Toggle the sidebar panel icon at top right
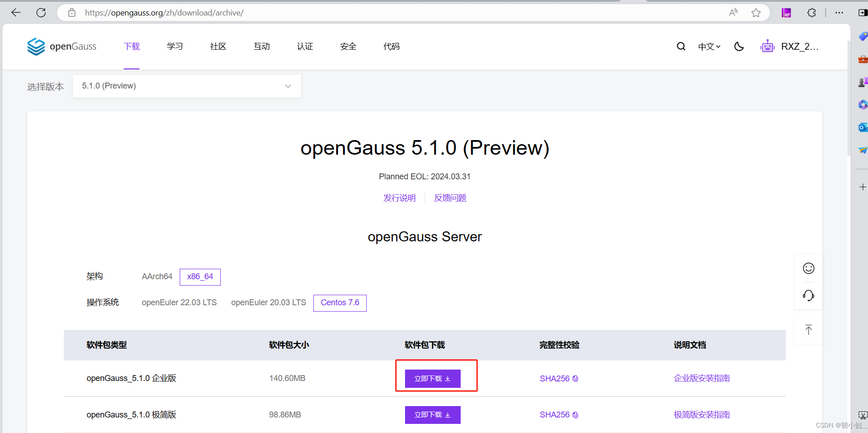868x433 pixels. point(862,13)
